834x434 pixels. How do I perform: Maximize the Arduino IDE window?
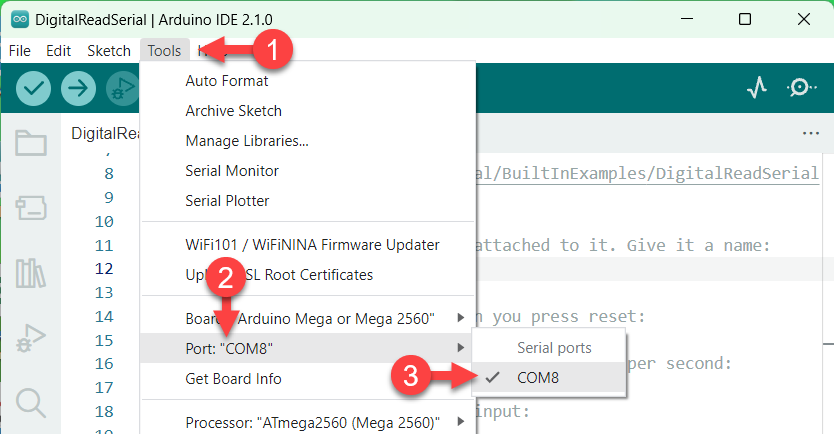click(745, 19)
